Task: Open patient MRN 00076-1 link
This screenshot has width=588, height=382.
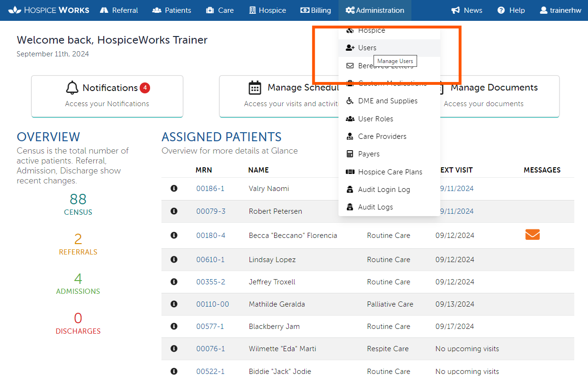Action: tap(211, 349)
